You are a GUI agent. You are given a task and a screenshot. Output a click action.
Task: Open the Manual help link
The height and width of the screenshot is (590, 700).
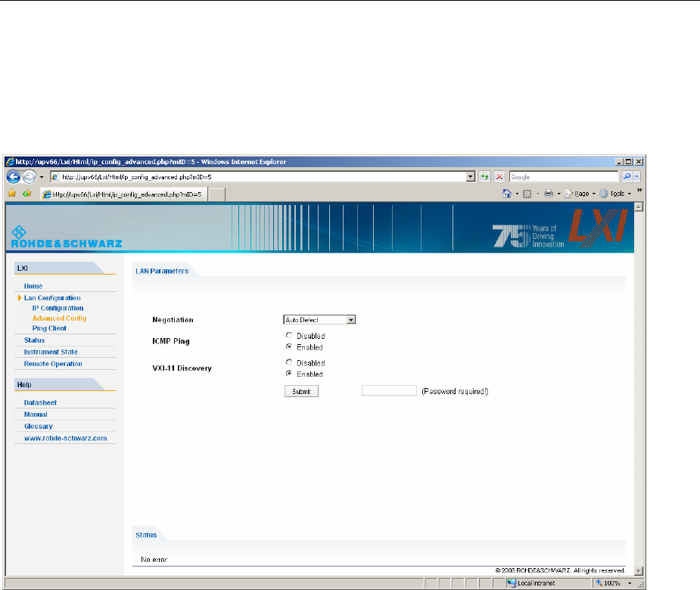[x=36, y=415]
